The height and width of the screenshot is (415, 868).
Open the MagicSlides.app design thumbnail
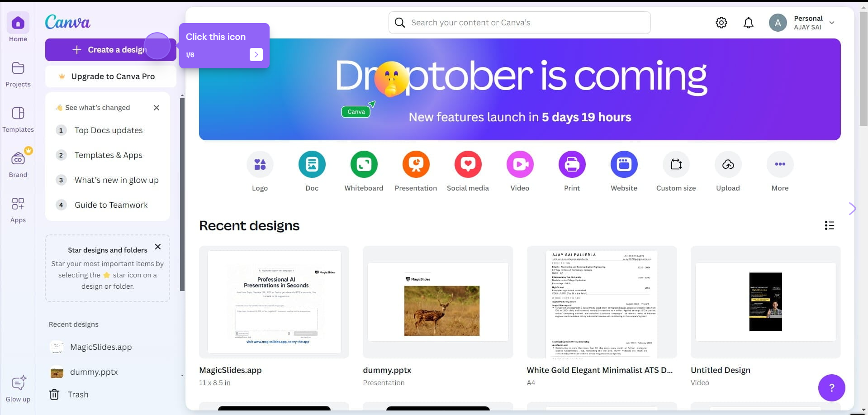274,302
